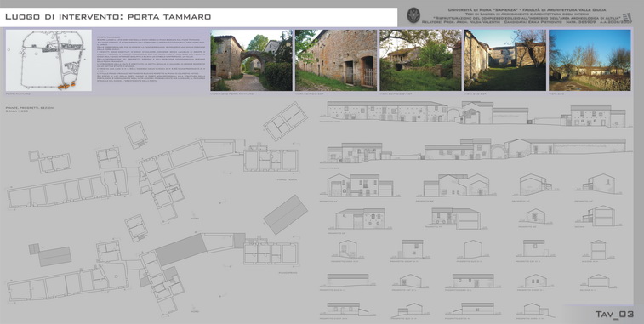Image resolution: width=644 pixels, height=324 pixels.
Task: Open the Vista edificio est photo
Action: tap(336, 60)
